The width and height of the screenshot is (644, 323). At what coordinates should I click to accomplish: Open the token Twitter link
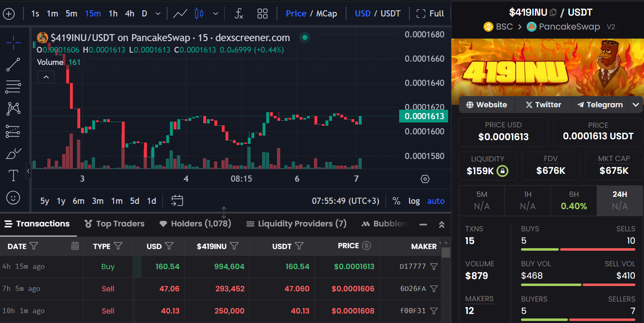[543, 105]
